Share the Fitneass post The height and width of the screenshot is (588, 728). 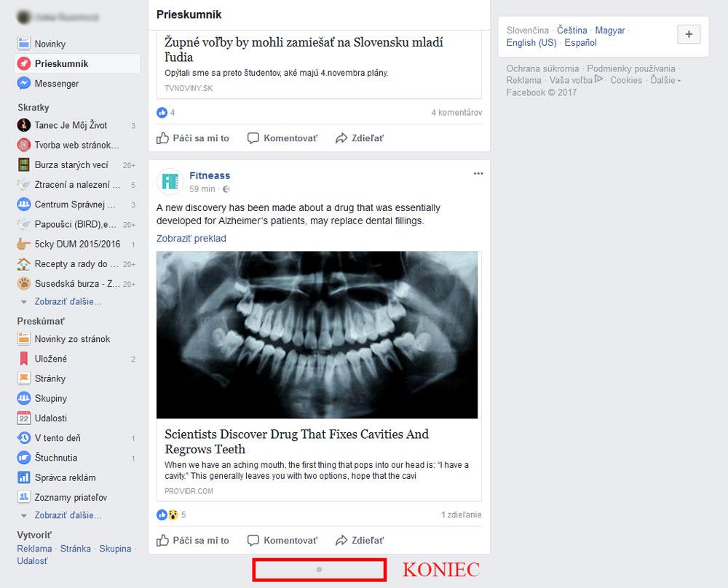click(x=360, y=540)
